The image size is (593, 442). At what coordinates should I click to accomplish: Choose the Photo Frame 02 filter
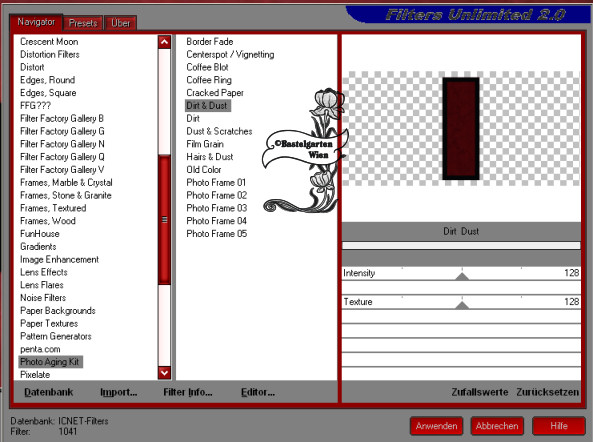pos(216,195)
